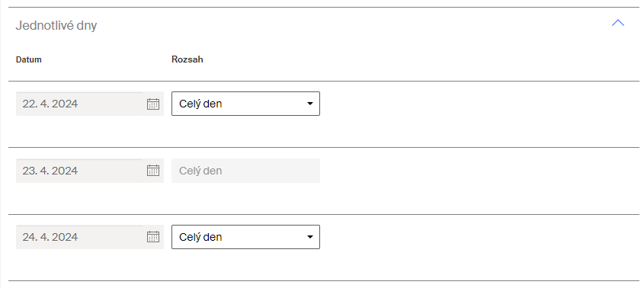644x288 pixels.
Task: Click the year 2024 in last date field
Action: click(65, 237)
